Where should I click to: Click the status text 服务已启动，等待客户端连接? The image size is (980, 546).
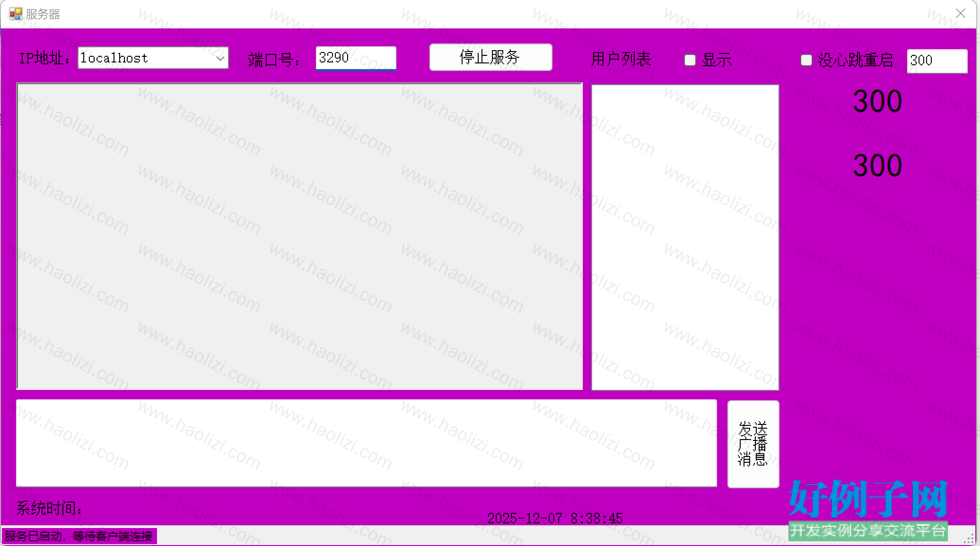[79, 536]
